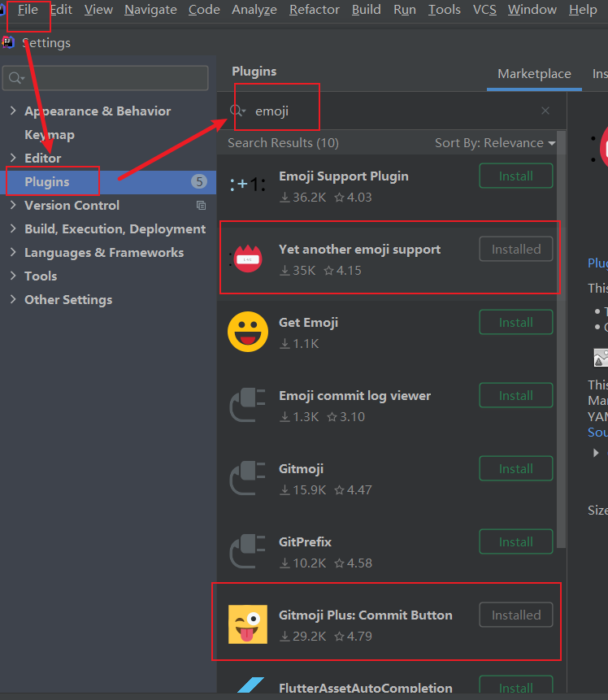Image resolution: width=608 pixels, height=700 pixels.
Task: Expand the Other Settings section
Action: [13, 299]
